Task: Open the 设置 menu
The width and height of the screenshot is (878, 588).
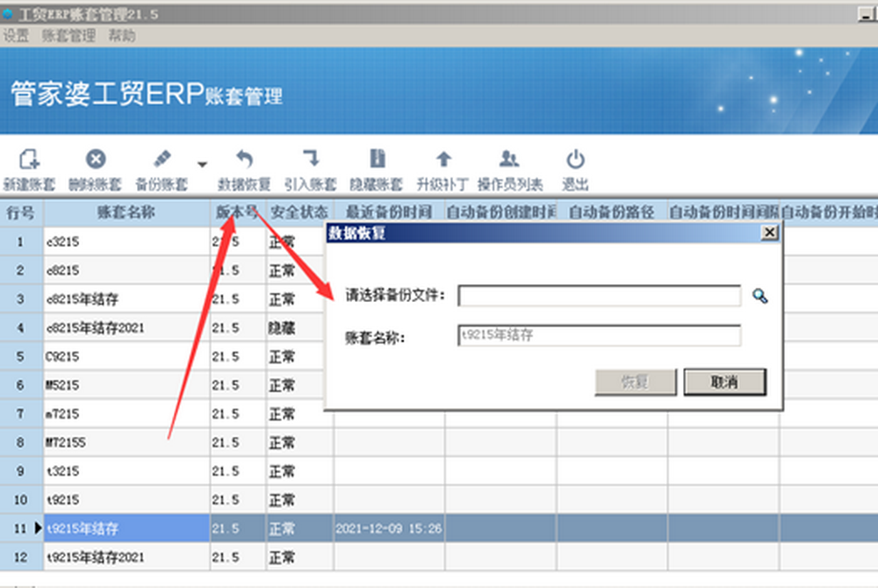Action: click(x=16, y=36)
